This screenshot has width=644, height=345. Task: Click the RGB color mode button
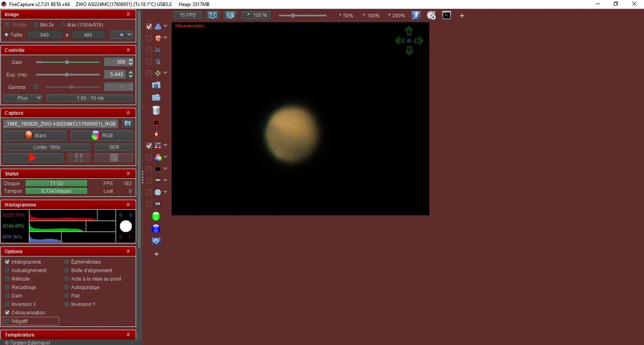point(102,135)
